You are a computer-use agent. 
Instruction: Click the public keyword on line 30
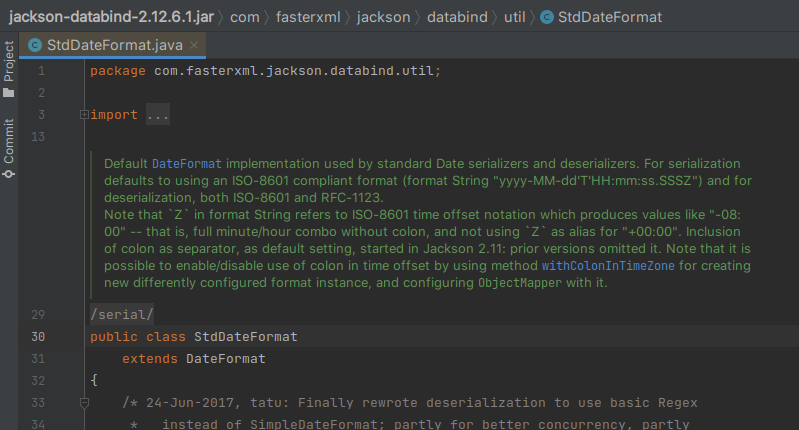click(x=114, y=337)
